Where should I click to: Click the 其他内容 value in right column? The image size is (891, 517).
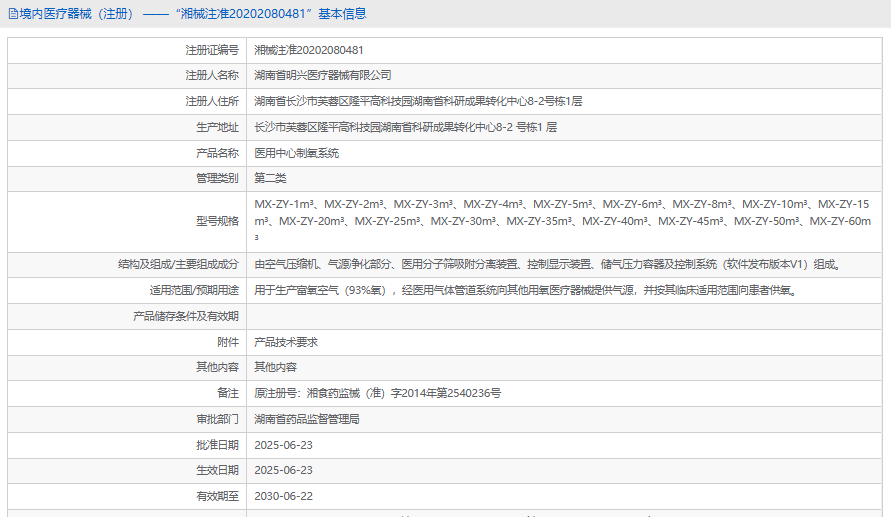pyautogui.click(x=276, y=367)
